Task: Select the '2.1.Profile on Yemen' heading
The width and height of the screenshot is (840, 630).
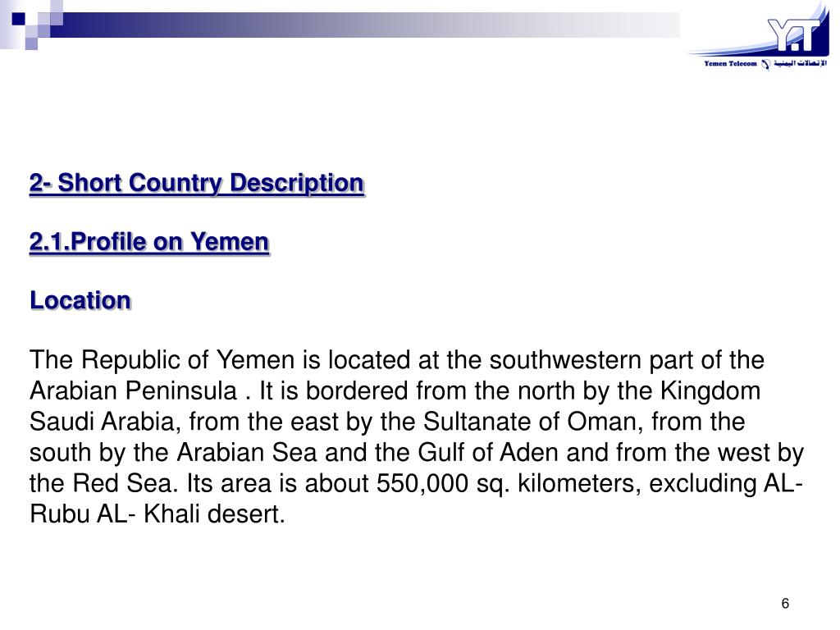Action: (149, 242)
